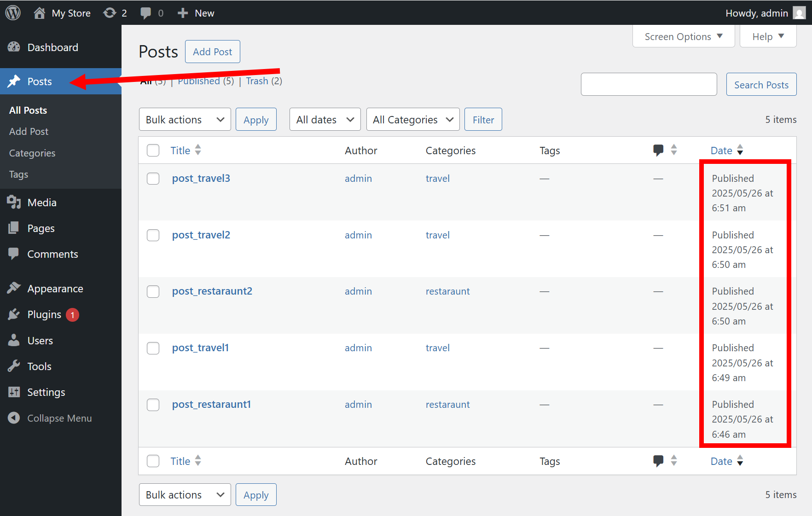Click Howdy, admin account menu
The height and width of the screenshot is (516, 812).
765,13
